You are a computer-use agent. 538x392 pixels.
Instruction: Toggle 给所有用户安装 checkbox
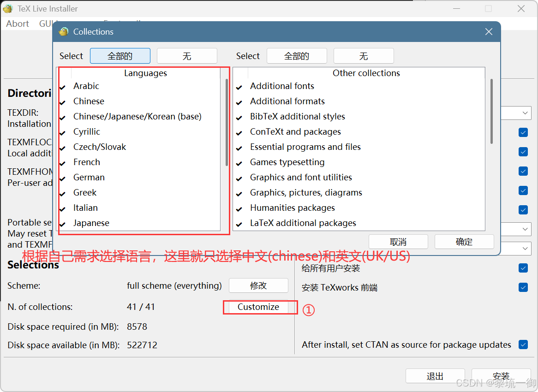click(x=523, y=268)
